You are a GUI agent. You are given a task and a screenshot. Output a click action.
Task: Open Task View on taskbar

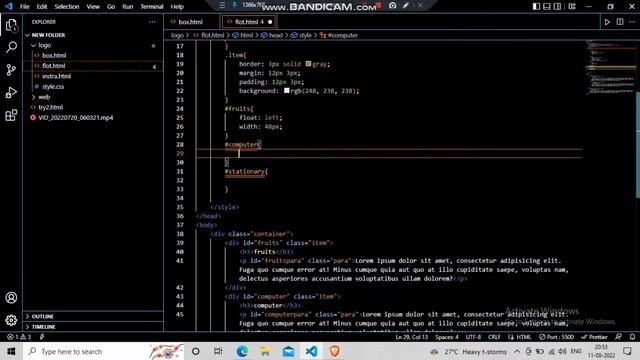click(218, 351)
